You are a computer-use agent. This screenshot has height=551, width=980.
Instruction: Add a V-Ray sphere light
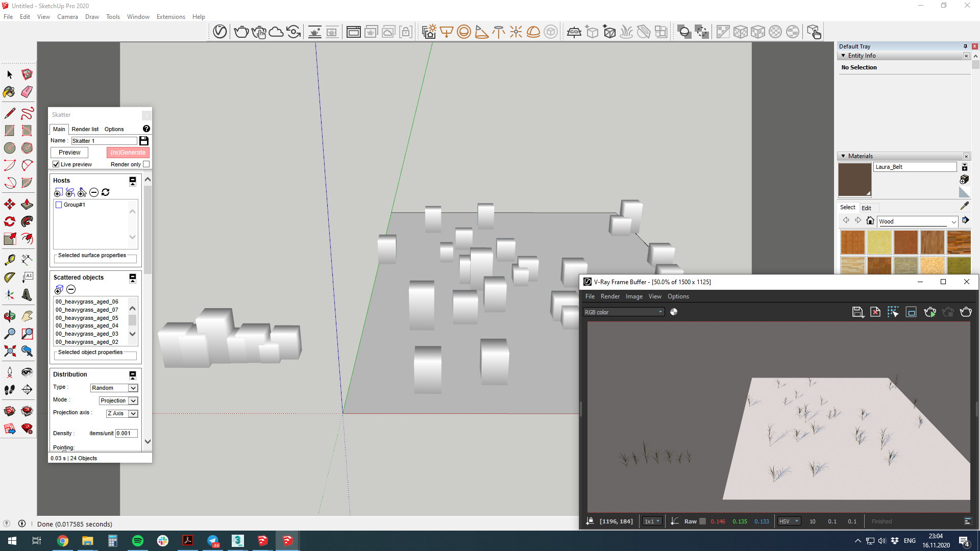point(464,32)
